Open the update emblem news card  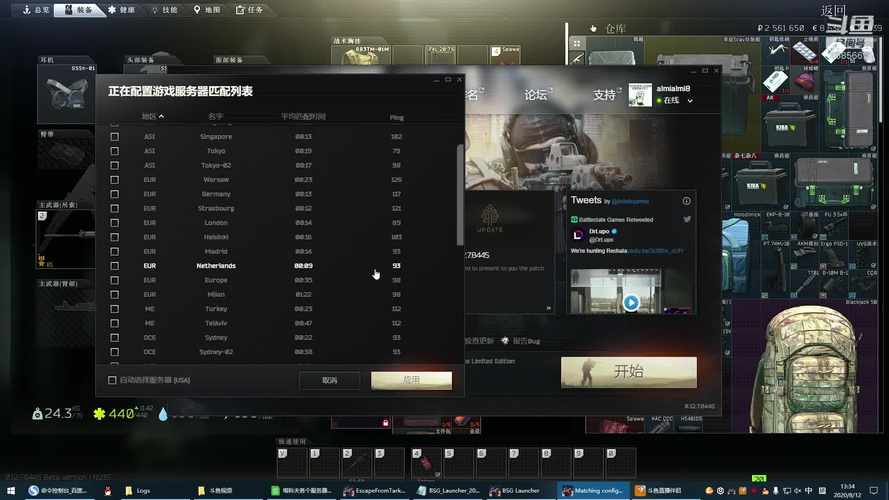pos(490,219)
